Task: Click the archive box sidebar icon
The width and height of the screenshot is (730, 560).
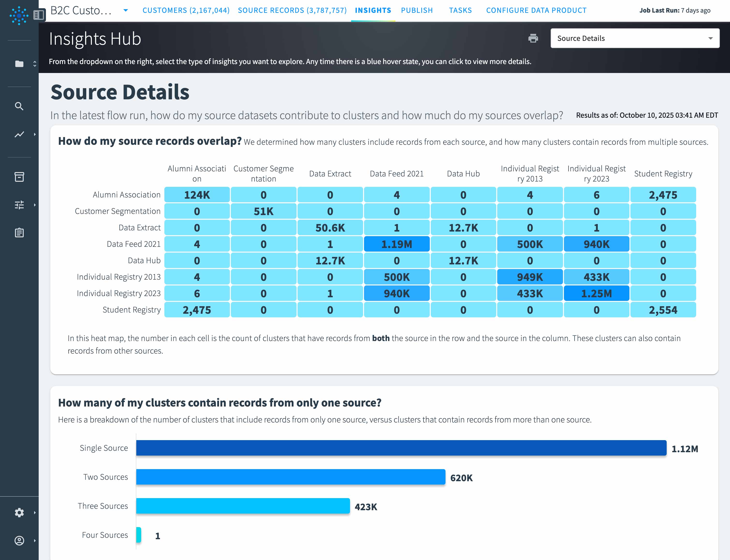Action: pos(19,177)
